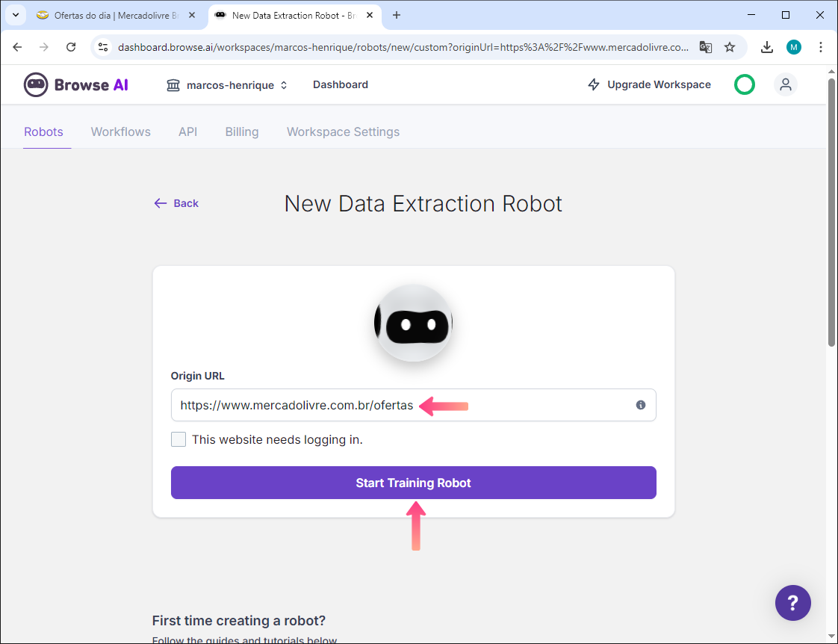Image resolution: width=838 pixels, height=644 pixels.
Task: Click the Origin URL input field
Action: pos(413,405)
